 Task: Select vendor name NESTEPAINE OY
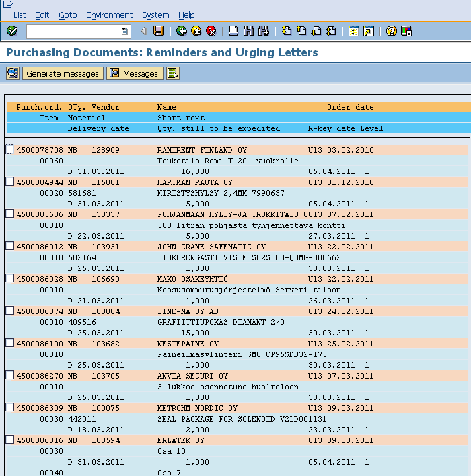(x=188, y=344)
